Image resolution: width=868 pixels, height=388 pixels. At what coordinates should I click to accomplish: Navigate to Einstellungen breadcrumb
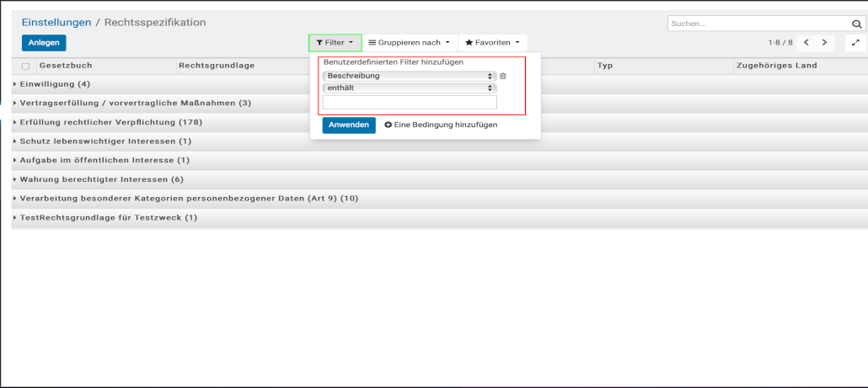56,23
